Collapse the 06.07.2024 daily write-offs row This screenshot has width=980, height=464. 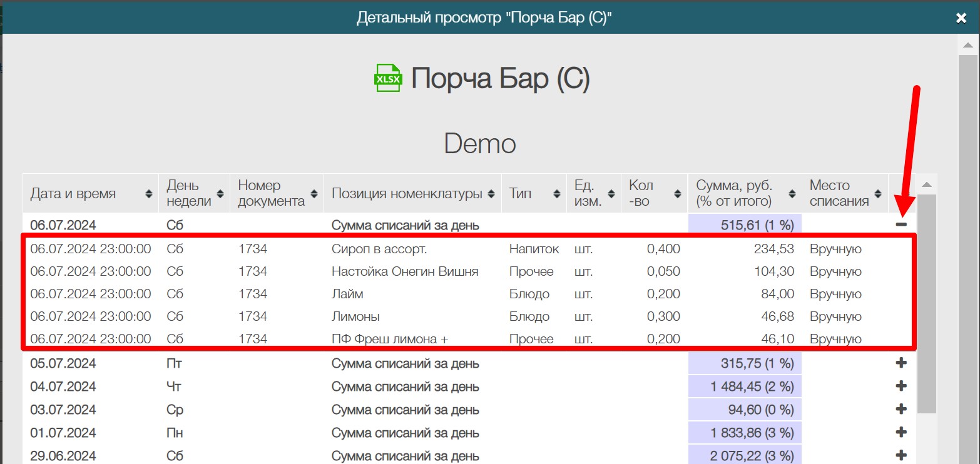point(901,224)
